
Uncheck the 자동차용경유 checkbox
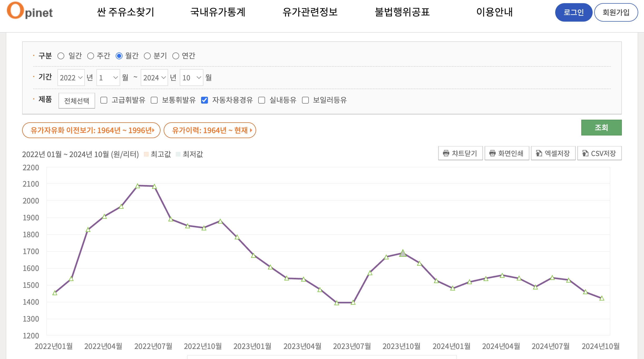204,100
